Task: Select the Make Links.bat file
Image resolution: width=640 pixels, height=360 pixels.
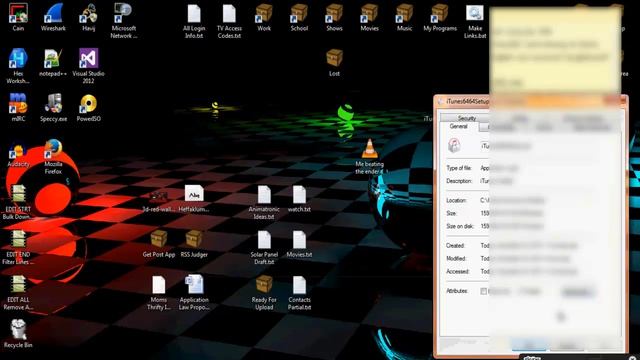Action: (475, 20)
